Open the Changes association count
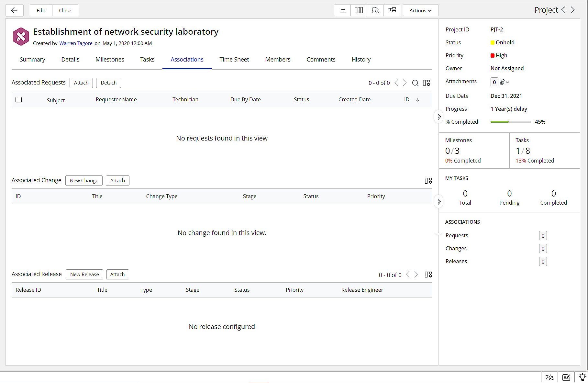Screen dimensions: 588x383 pyautogui.click(x=543, y=249)
